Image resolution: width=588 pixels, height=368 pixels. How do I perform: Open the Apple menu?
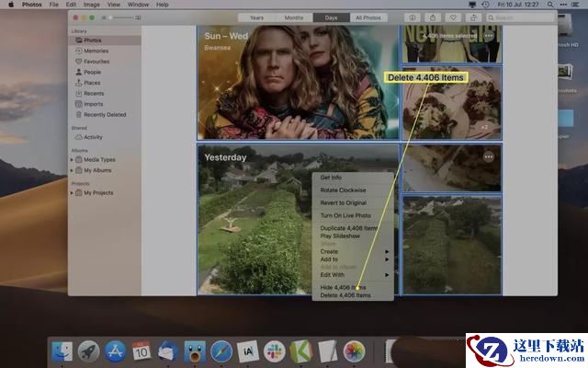tap(11, 5)
